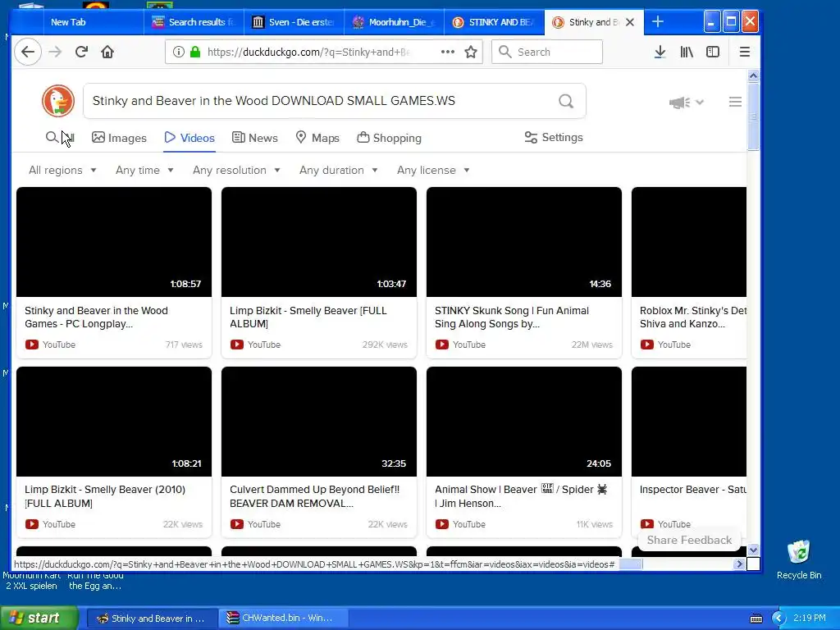The image size is (840, 630).
Task: Reload the current page
Action: click(x=81, y=52)
